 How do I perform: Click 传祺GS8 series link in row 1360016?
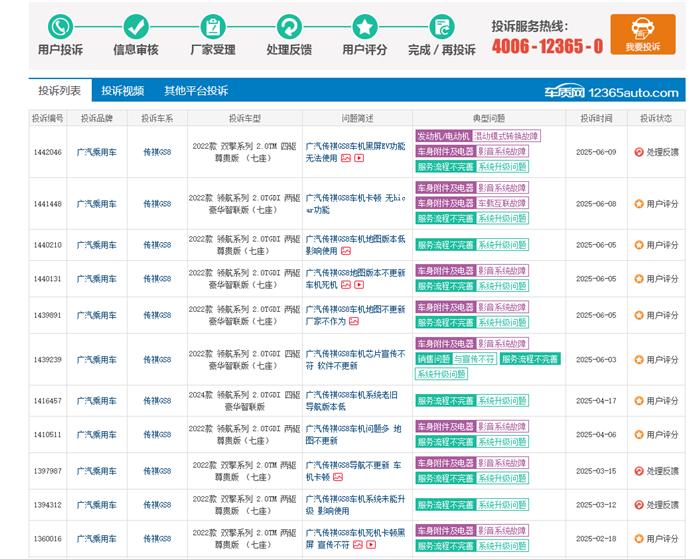[x=157, y=539]
